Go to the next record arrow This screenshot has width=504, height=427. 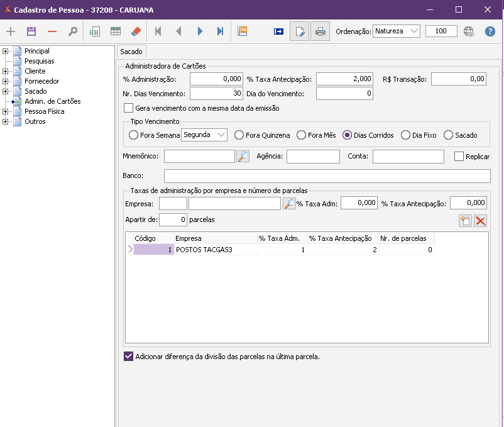point(200,31)
